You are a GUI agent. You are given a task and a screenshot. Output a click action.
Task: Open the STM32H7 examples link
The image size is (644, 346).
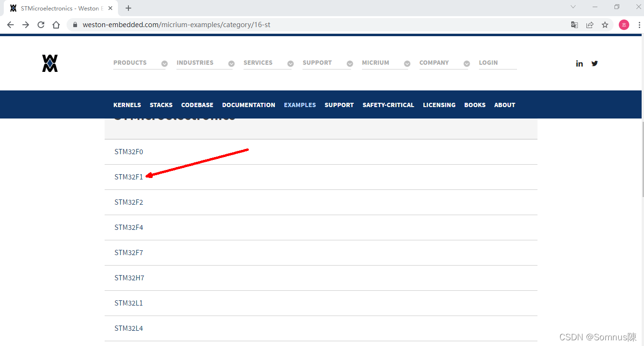(x=129, y=278)
